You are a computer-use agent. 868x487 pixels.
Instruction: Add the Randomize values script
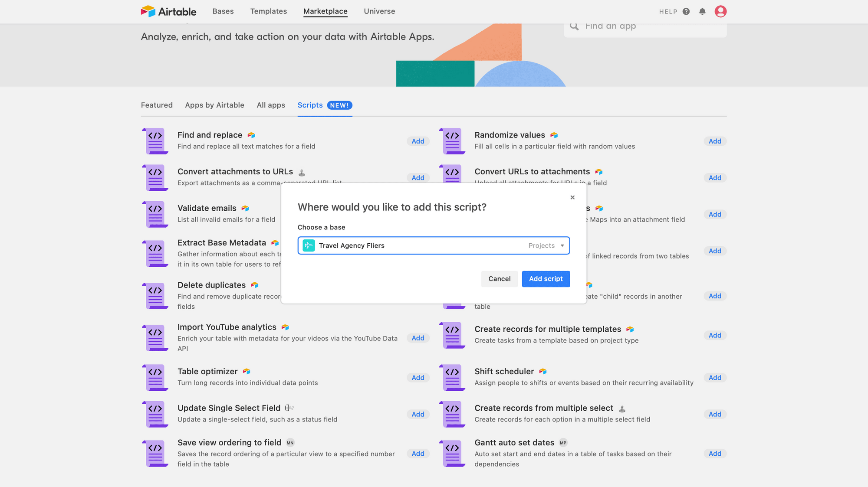tap(715, 141)
